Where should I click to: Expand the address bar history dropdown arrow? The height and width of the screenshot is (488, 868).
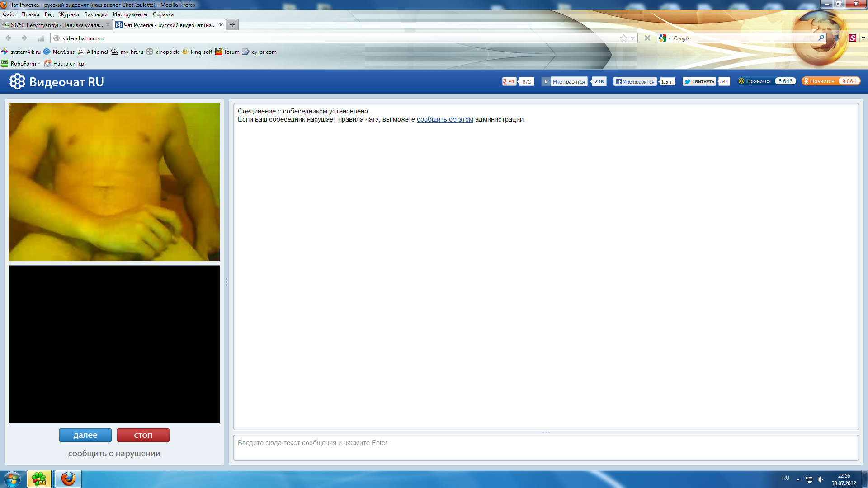(633, 38)
